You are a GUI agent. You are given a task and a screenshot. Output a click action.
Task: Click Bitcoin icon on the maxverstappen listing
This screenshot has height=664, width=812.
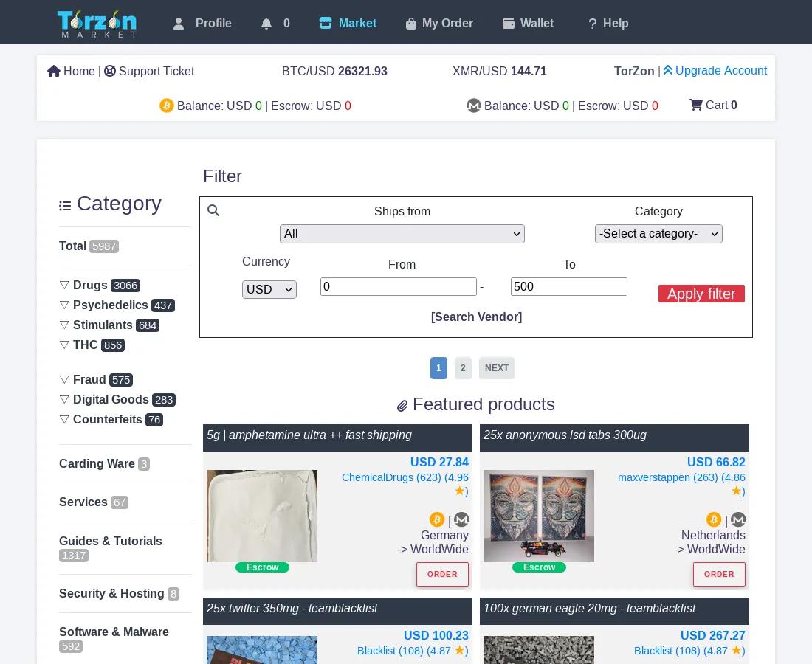click(x=714, y=519)
